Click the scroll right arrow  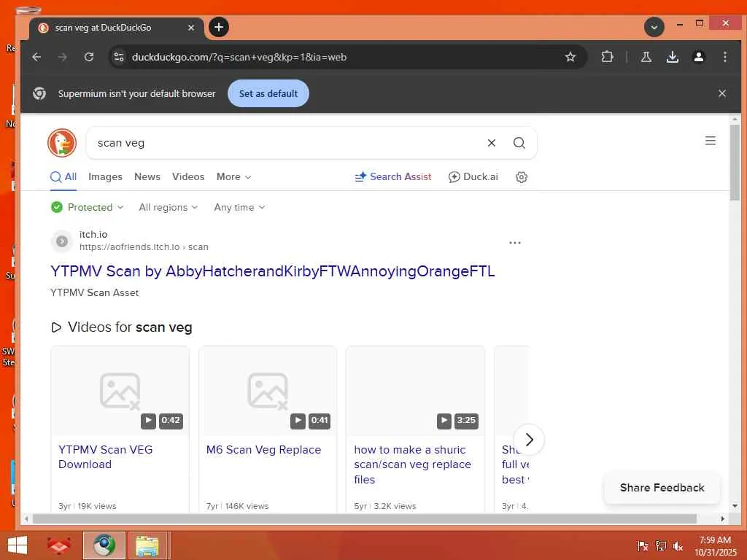tap(723, 518)
